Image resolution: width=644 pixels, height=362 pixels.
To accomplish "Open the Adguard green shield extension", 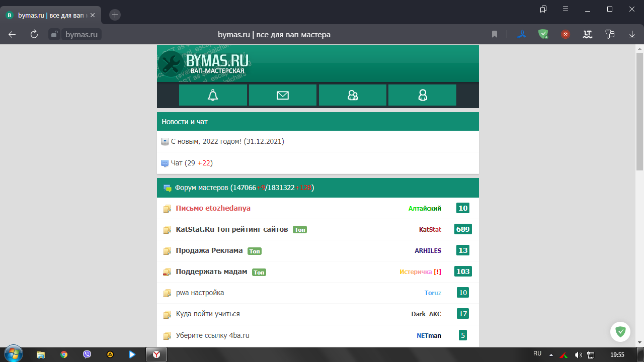I will click(543, 34).
